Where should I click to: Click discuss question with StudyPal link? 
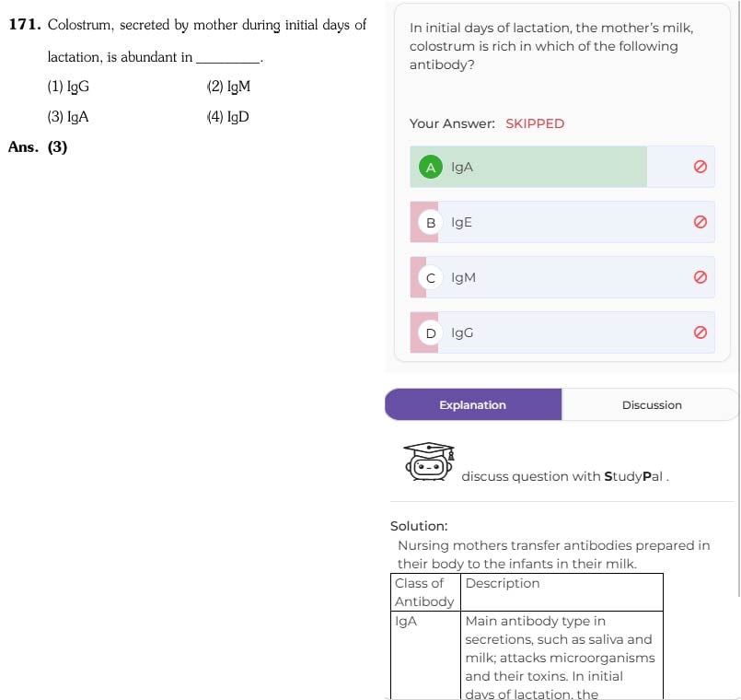coord(565,476)
